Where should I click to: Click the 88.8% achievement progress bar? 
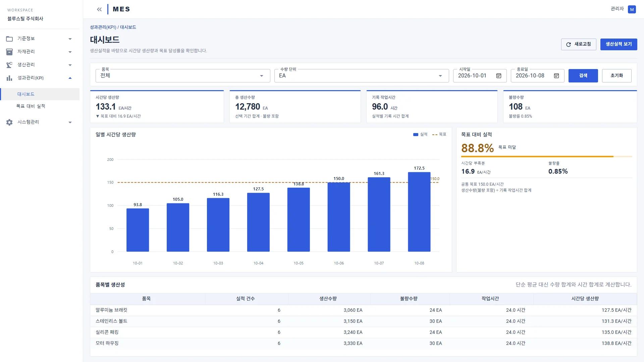coord(546,157)
